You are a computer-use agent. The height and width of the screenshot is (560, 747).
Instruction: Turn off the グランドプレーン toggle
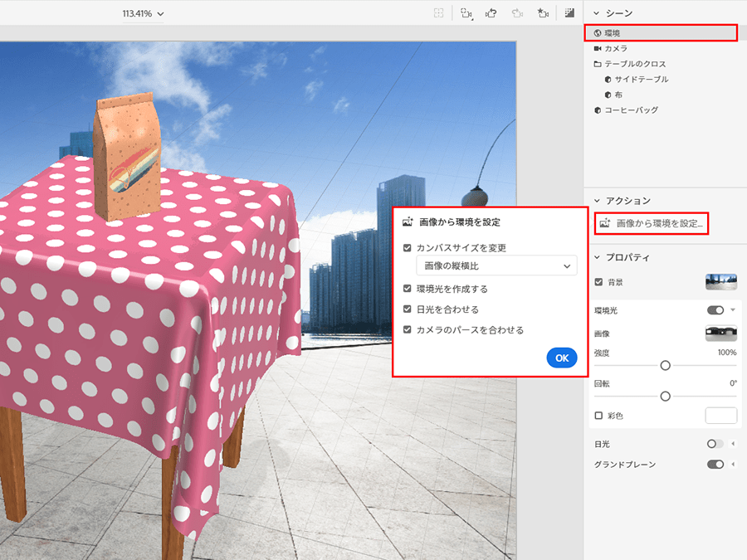[x=715, y=465]
